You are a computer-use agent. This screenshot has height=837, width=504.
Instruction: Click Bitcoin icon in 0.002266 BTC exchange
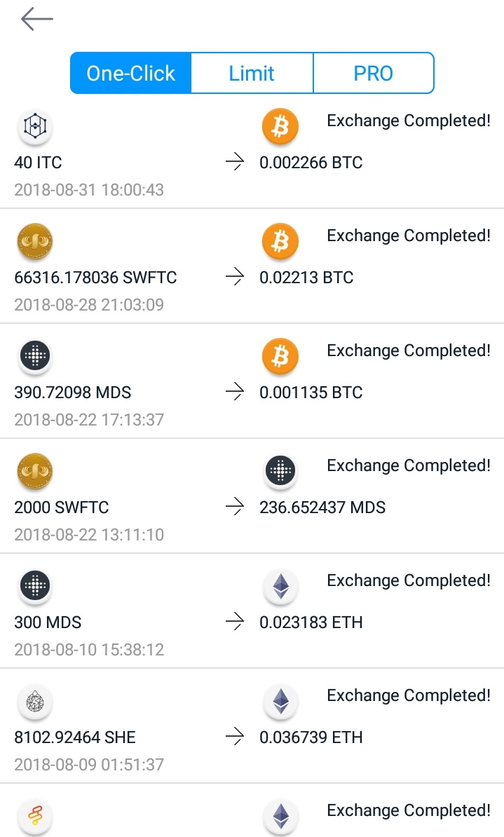[280, 126]
